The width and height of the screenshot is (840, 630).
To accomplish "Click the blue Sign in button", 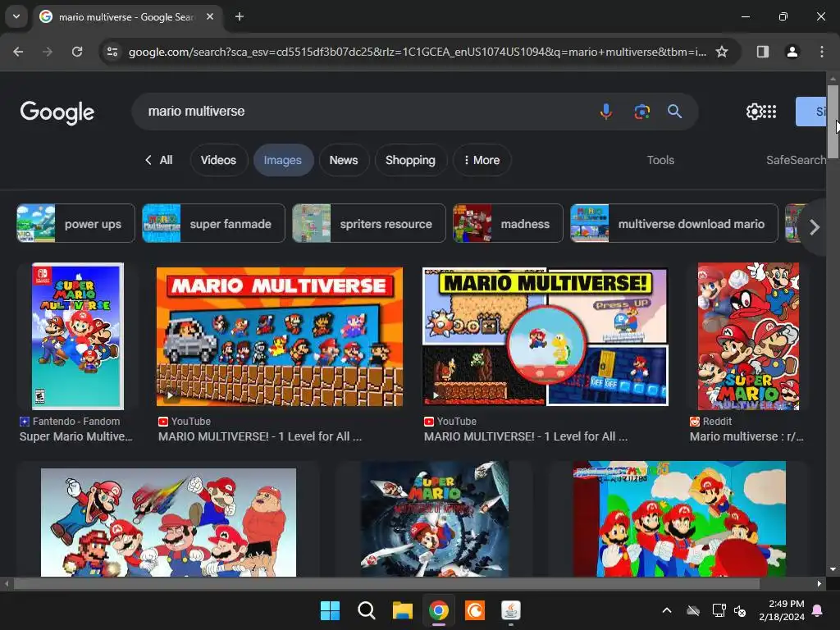I will [811, 112].
